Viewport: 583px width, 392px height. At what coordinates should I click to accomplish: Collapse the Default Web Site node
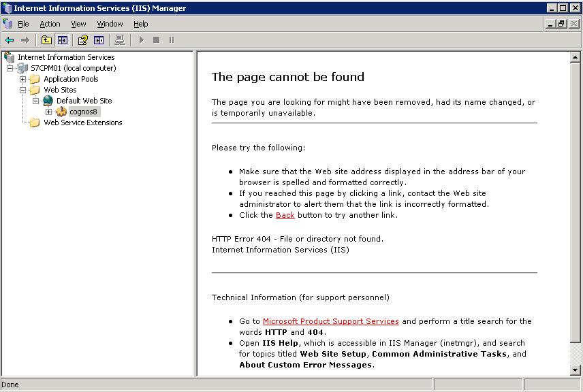pos(36,101)
